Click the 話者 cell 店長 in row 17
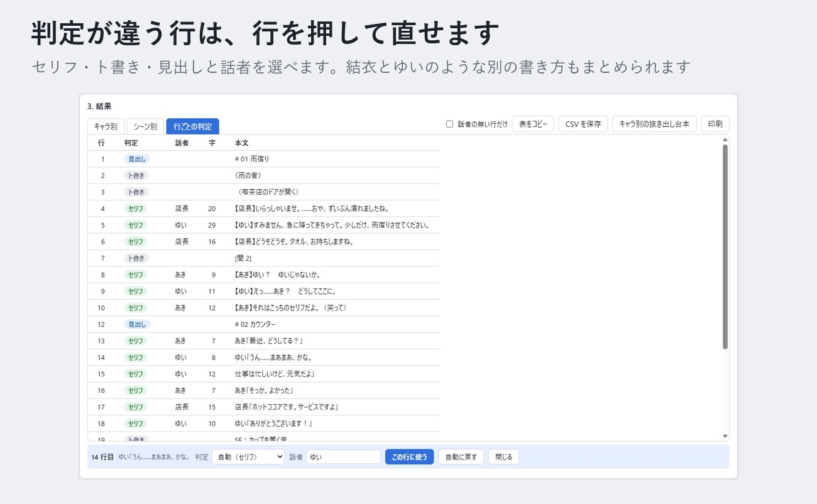Image resolution: width=817 pixels, height=504 pixels. tap(182, 407)
